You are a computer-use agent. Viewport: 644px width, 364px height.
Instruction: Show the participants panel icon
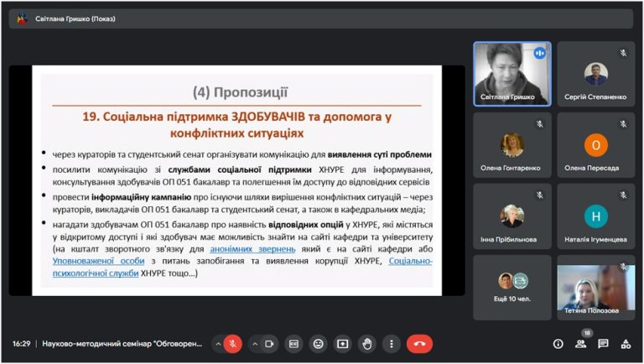tap(581, 344)
